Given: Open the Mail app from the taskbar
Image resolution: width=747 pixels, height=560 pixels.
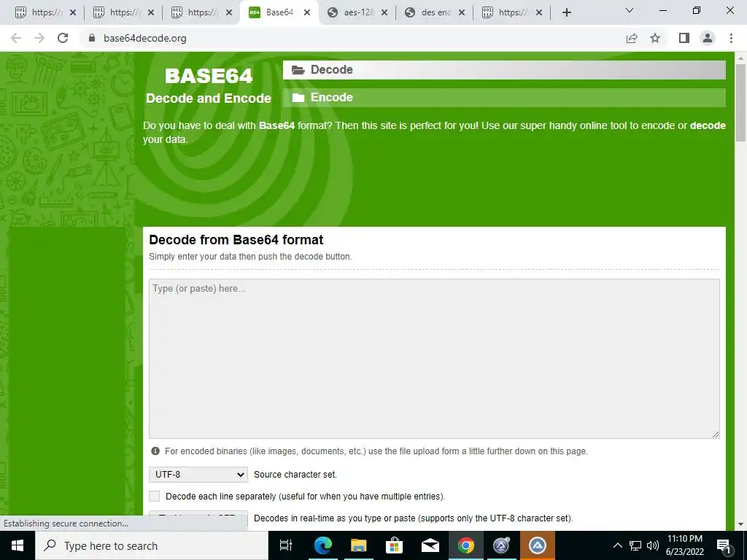Looking at the screenshot, I should pyautogui.click(x=430, y=545).
